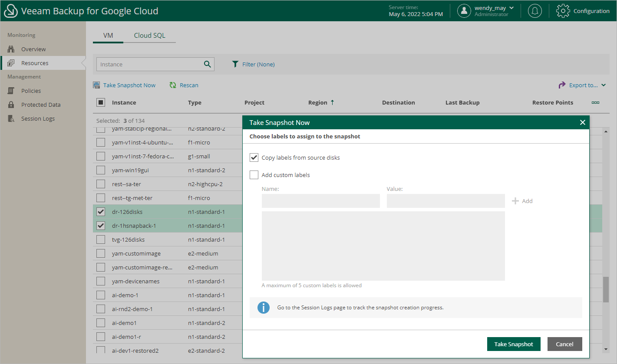
Task: Sort by the Instance column header
Action: [124, 102]
